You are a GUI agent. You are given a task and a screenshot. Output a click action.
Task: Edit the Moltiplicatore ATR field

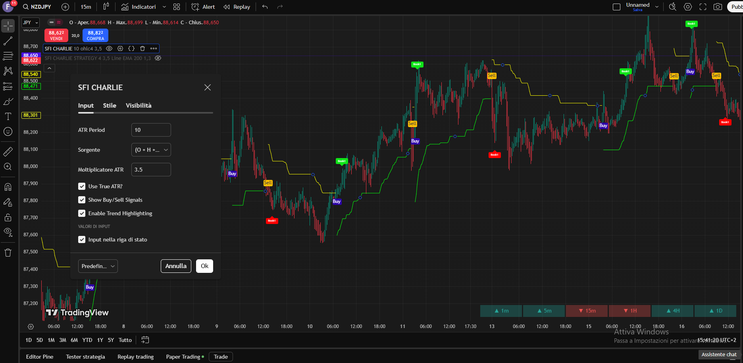click(x=151, y=170)
